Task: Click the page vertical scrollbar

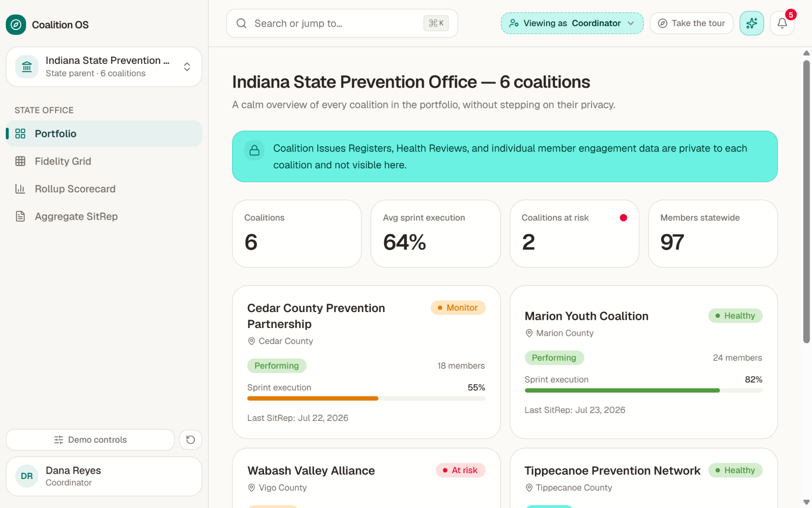Action: (x=806, y=202)
